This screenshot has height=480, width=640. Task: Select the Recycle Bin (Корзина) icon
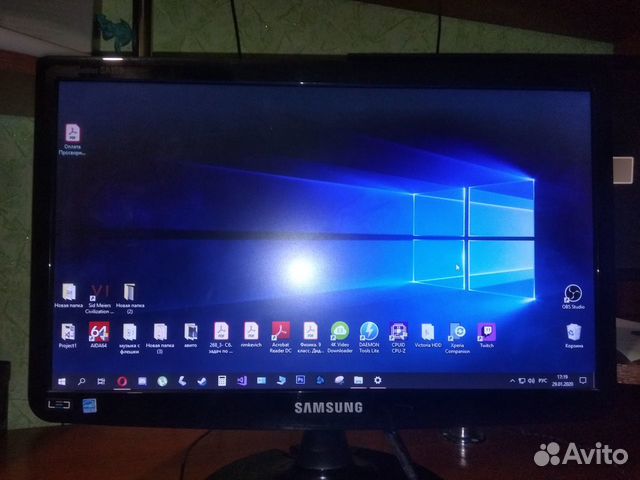[574, 332]
